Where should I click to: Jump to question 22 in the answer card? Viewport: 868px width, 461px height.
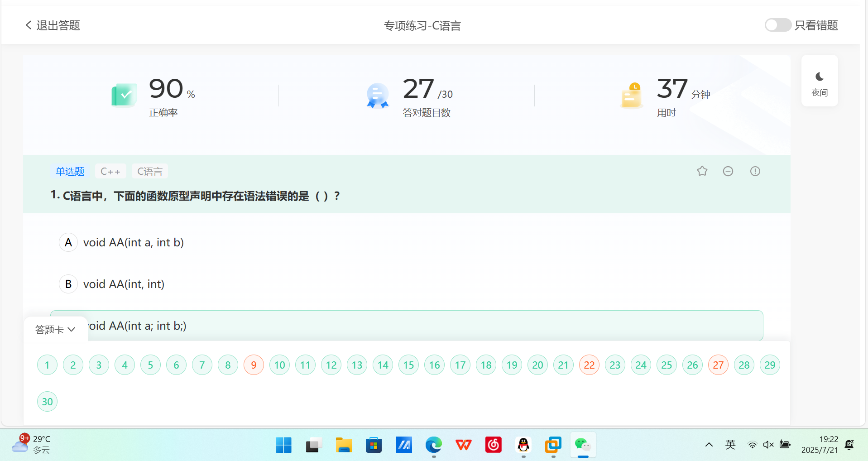click(589, 365)
